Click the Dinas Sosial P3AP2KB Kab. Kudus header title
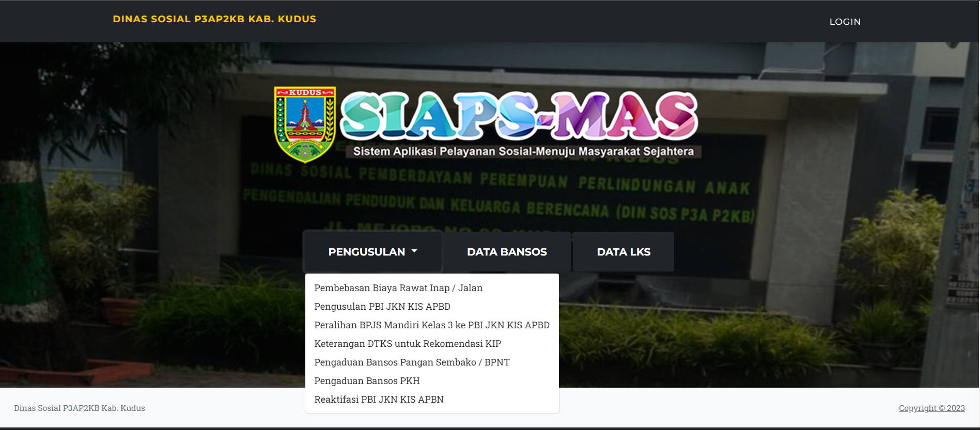 214,19
